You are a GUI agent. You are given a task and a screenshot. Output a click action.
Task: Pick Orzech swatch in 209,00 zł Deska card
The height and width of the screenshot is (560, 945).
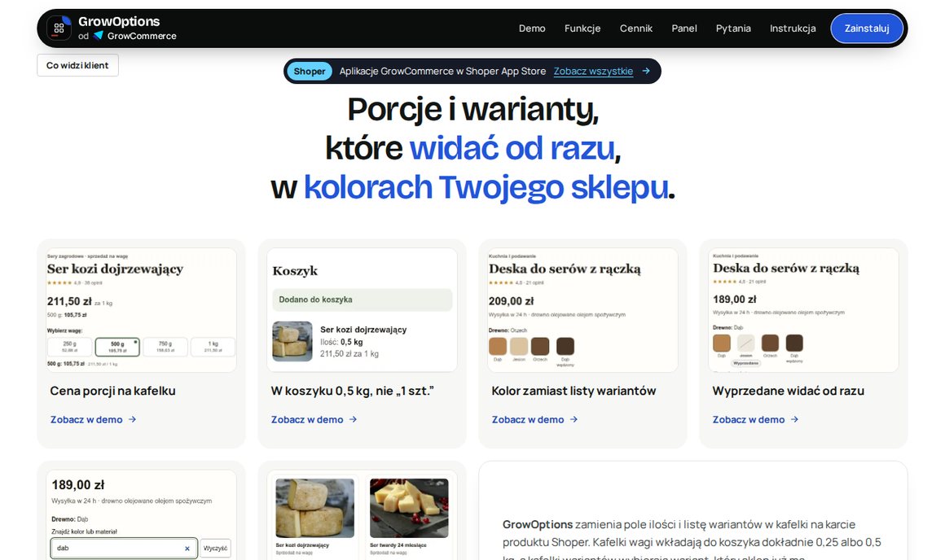(540, 346)
